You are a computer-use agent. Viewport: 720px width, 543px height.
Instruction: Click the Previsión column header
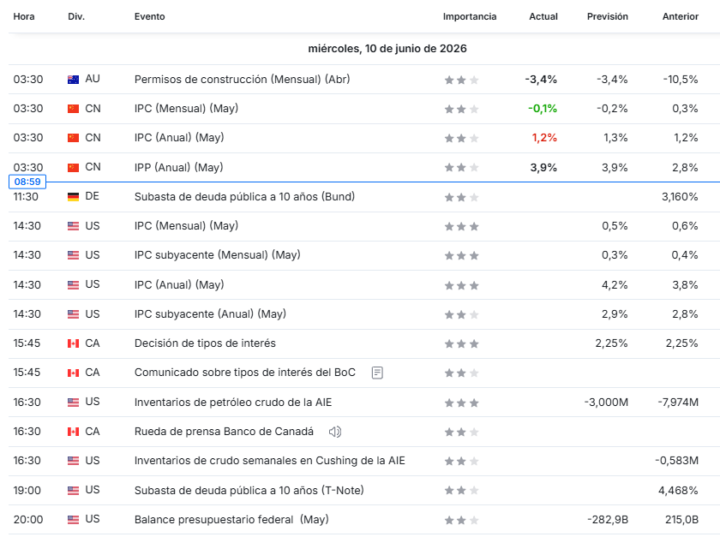tap(608, 17)
